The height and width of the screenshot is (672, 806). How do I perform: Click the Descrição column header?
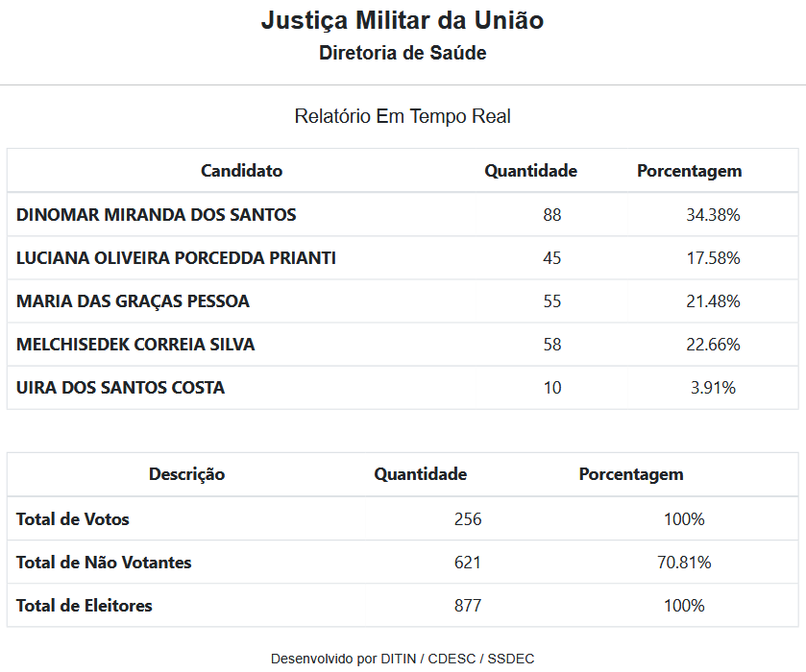pos(186,474)
